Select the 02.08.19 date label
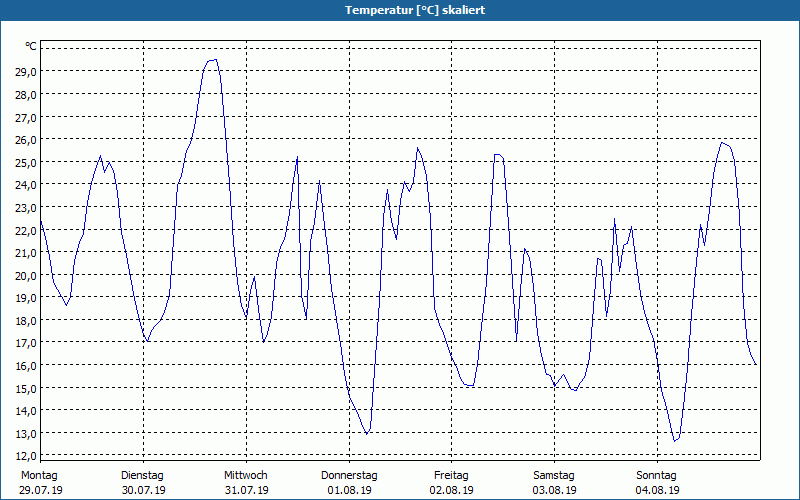Image resolution: width=800 pixels, height=500 pixels. click(x=452, y=490)
